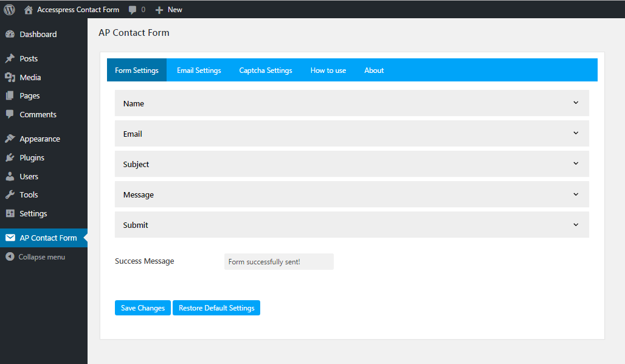The image size is (625, 364).
Task: Select the Form Settings tab
Action: (x=137, y=70)
